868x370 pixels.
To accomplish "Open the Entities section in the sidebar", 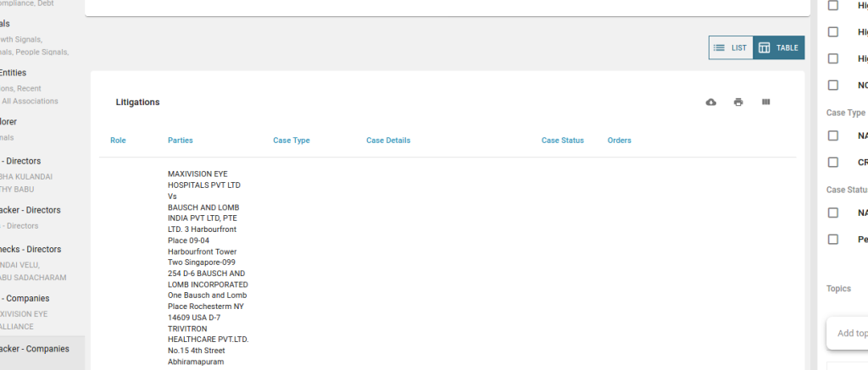I will [13, 73].
